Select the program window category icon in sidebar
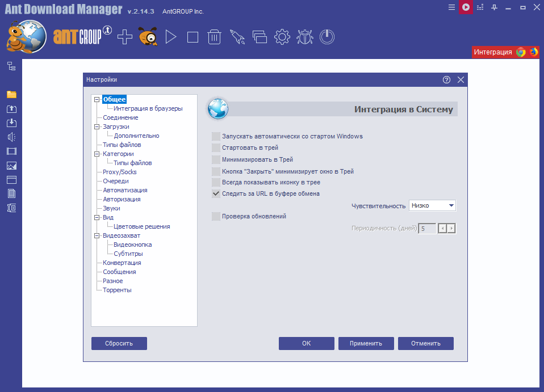 click(11, 179)
